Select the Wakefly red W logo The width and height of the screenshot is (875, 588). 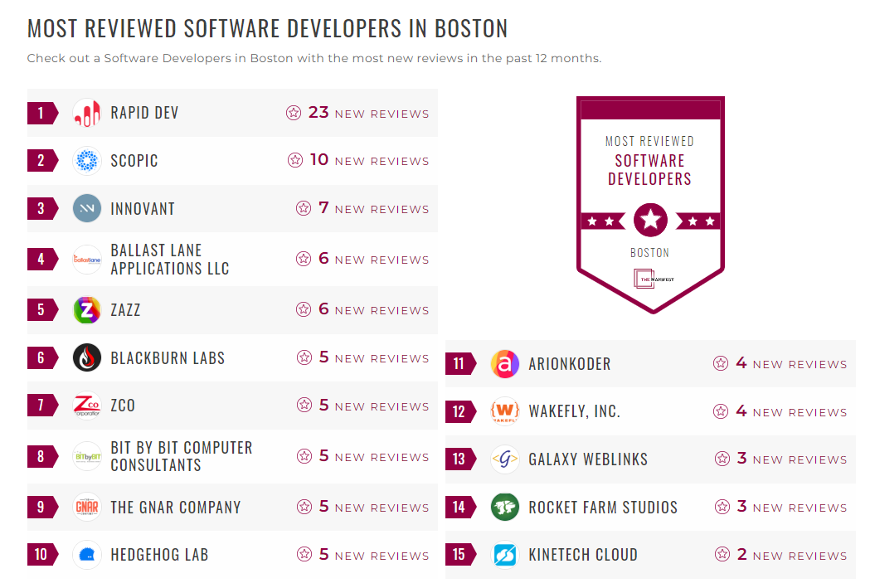(505, 411)
